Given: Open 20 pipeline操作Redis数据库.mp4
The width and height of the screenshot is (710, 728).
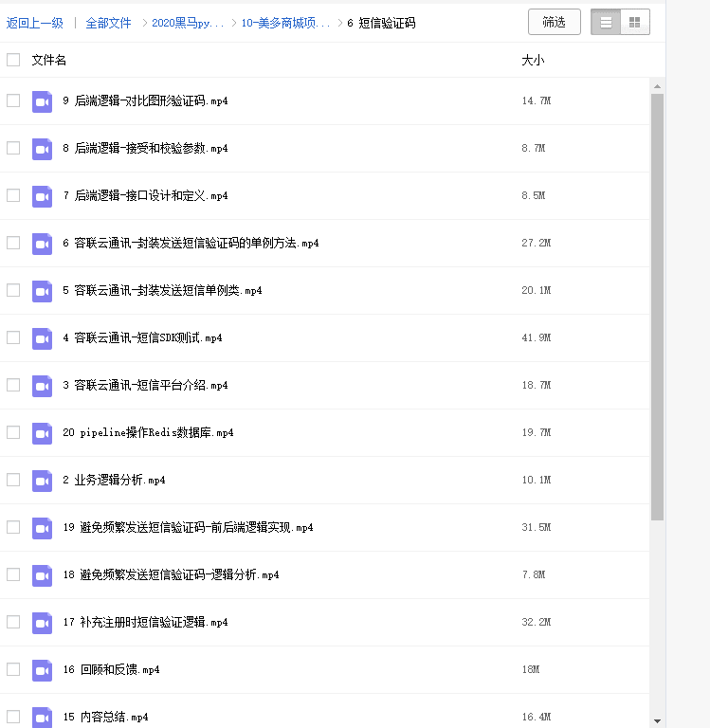Looking at the screenshot, I should tap(148, 432).
